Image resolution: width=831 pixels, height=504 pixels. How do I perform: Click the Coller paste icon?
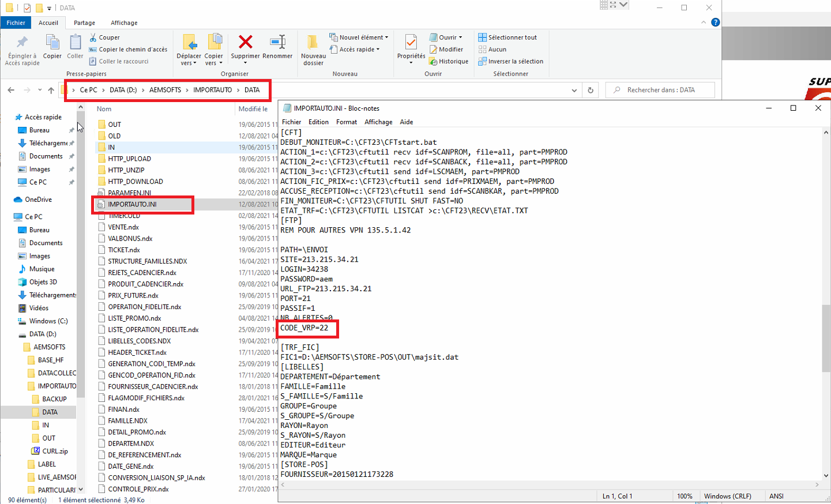click(75, 44)
